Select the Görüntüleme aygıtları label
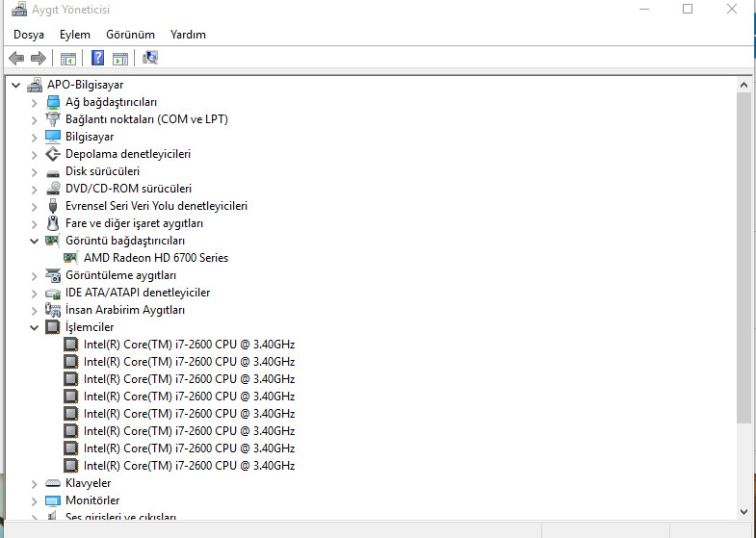 (x=121, y=275)
